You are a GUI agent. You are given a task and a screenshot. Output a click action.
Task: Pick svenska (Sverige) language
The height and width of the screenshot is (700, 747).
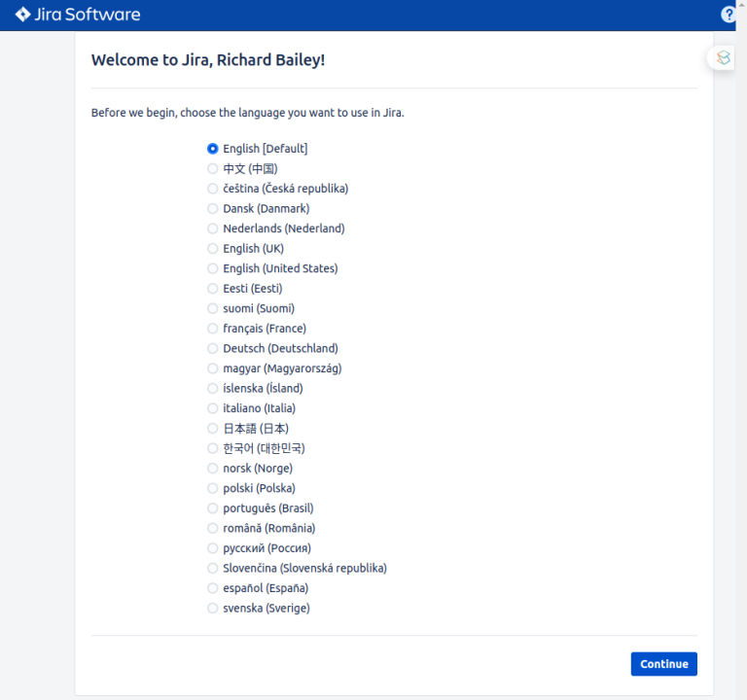pos(212,609)
